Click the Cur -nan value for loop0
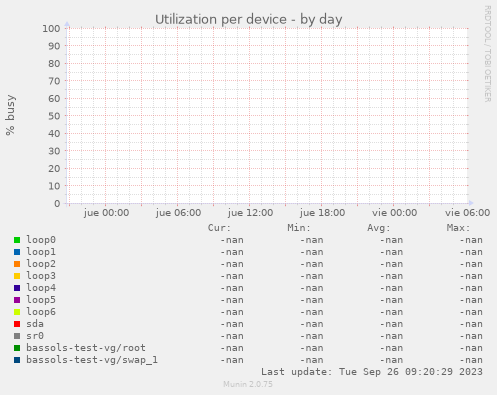Viewport: 497px width, 395px height. (232, 240)
